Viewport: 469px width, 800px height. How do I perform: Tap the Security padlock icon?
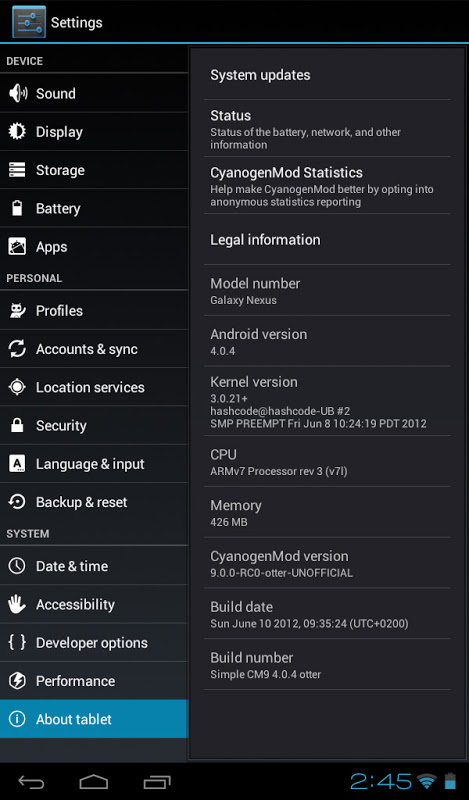(17, 425)
